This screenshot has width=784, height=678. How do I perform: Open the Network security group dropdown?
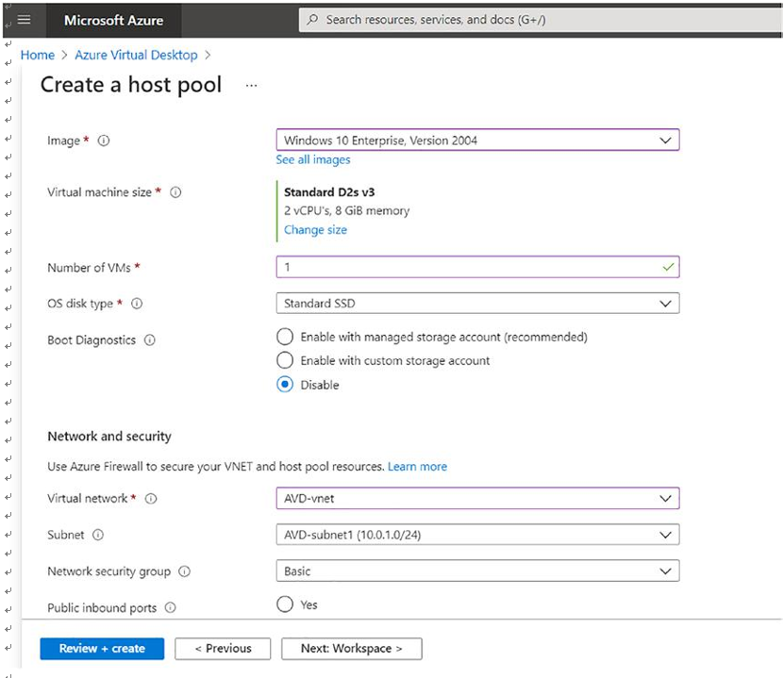477,571
